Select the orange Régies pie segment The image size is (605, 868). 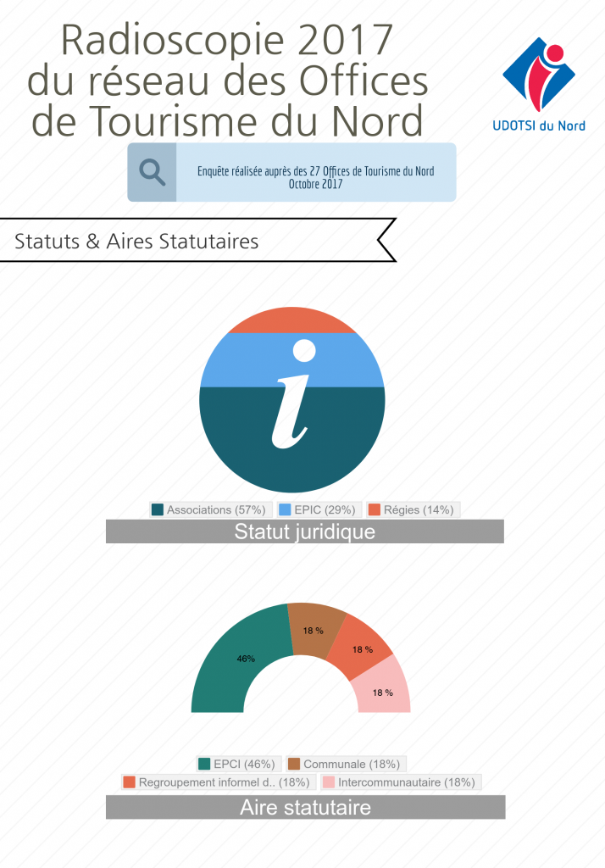tap(291, 320)
